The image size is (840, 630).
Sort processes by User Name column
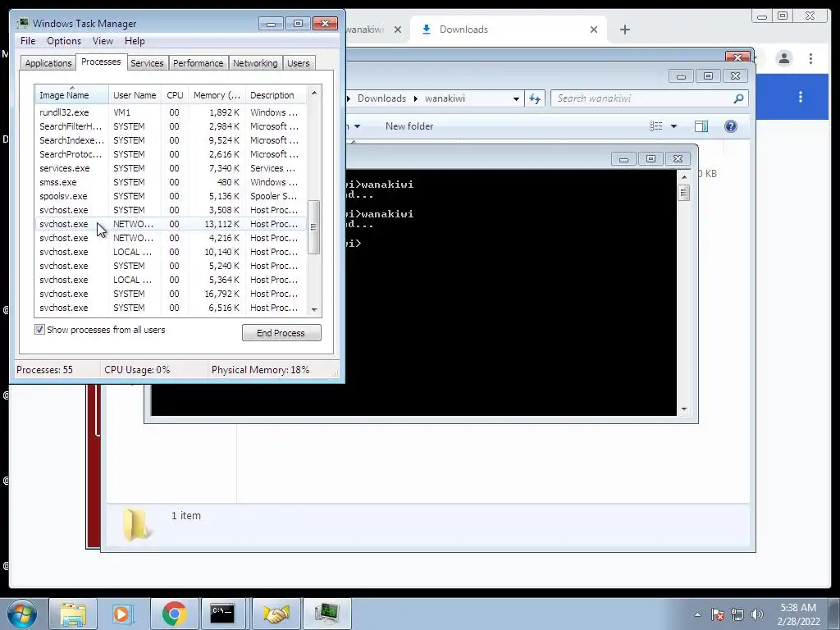click(x=135, y=95)
